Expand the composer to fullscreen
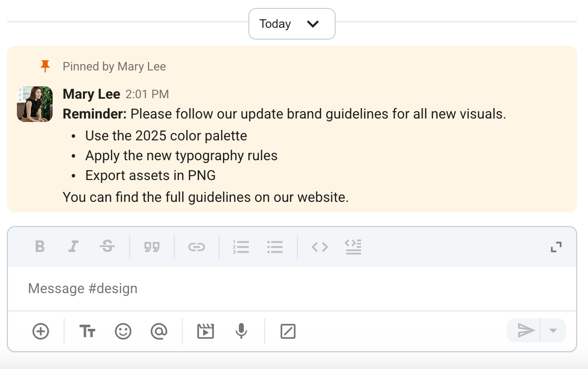The image size is (588, 369). point(556,246)
